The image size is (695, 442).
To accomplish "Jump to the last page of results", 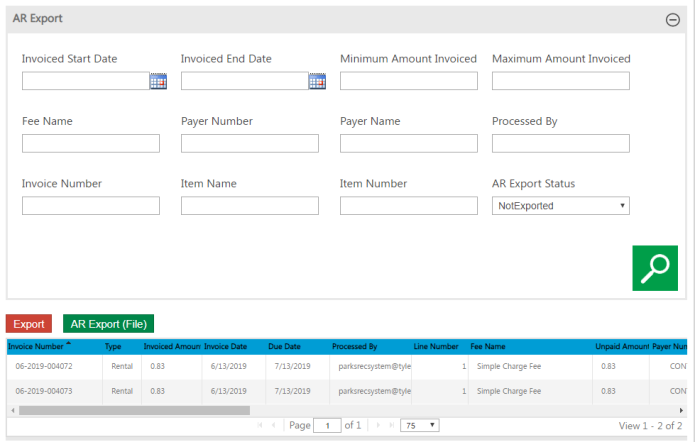I will coord(391,426).
